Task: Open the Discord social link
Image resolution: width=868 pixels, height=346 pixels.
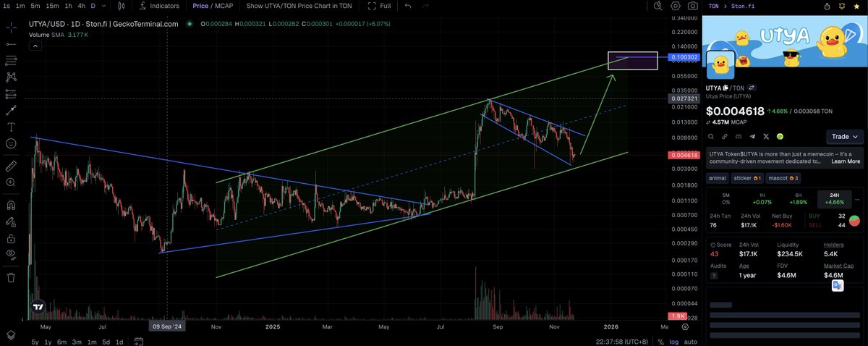Action: click(x=739, y=136)
